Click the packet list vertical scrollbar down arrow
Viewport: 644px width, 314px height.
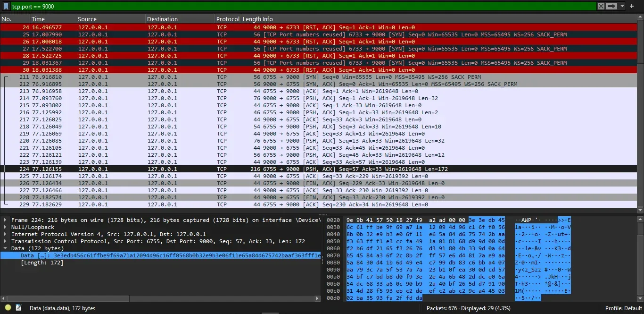click(x=640, y=210)
